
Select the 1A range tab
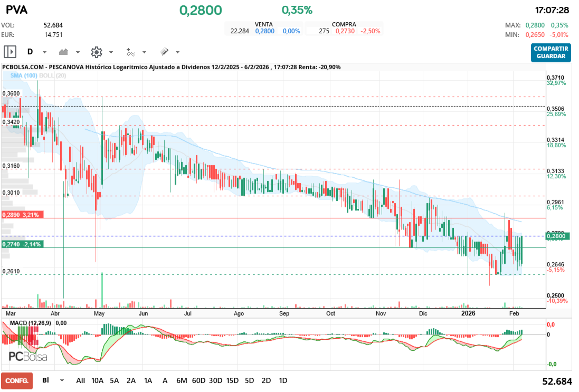tap(149, 380)
